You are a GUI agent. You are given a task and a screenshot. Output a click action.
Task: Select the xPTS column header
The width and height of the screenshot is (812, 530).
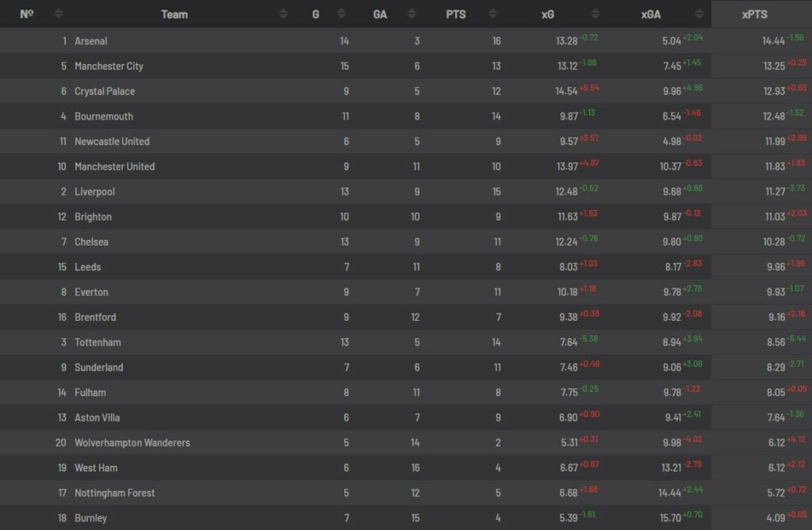[754, 14]
